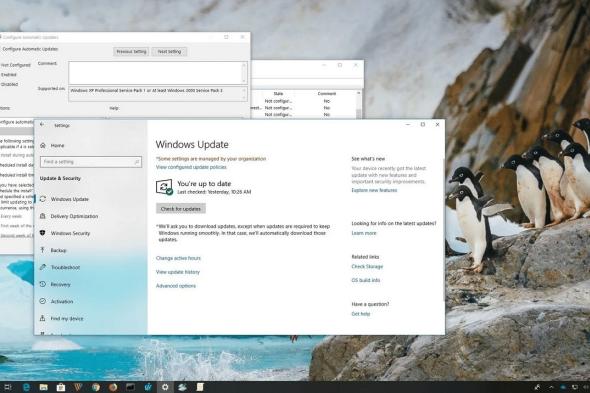Click 'You're up to date' status text
The height and width of the screenshot is (393, 590).
pos(204,184)
